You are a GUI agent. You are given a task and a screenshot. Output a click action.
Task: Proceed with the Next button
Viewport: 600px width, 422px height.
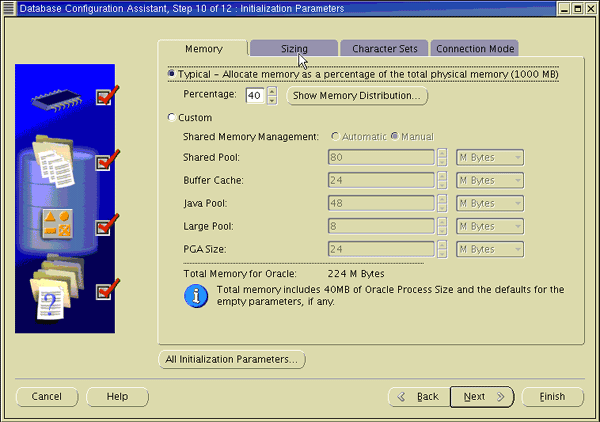tap(482, 397)
